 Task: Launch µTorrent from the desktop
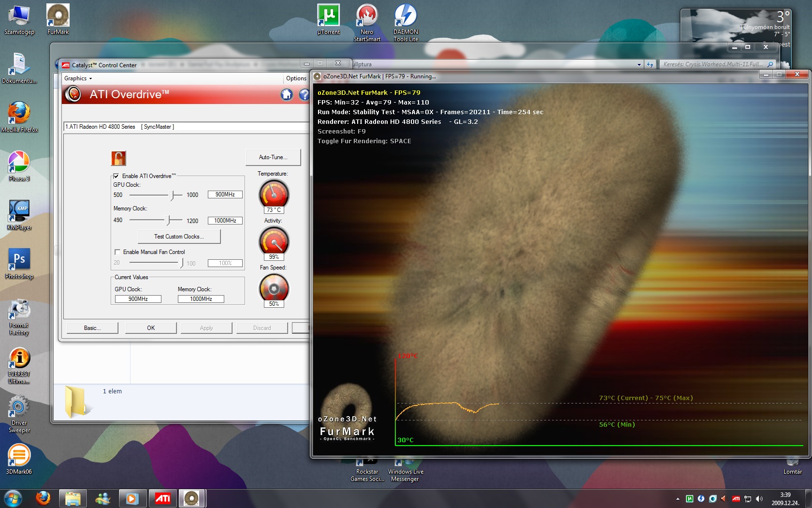pyautogui.click(x=329, y=19)
